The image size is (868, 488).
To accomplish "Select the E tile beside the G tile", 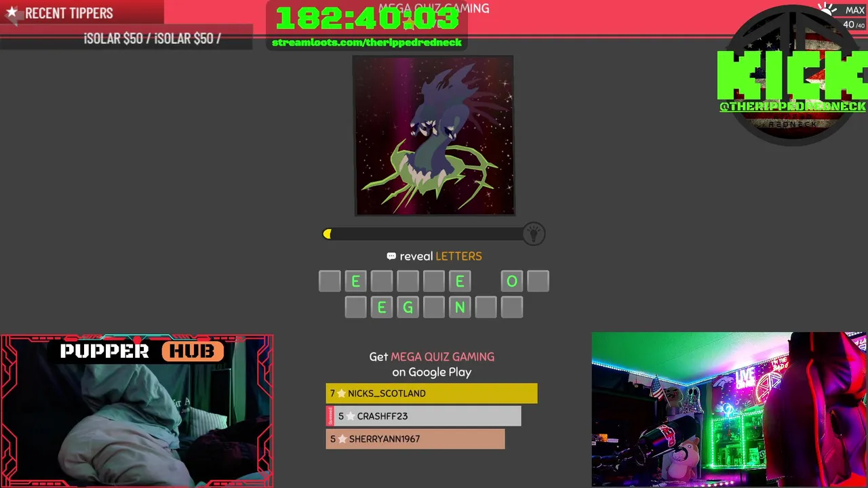I will click(x=382, y=307).
